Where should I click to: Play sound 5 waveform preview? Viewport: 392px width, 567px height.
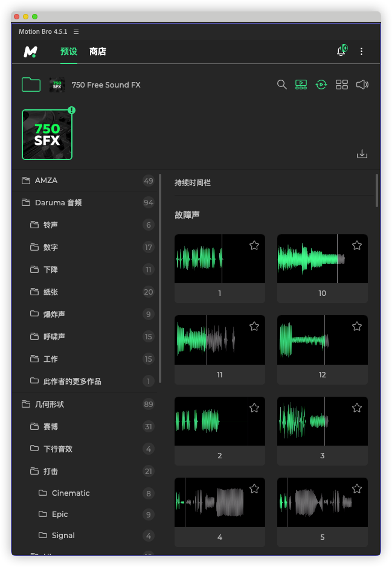click(x=322, y=502)
